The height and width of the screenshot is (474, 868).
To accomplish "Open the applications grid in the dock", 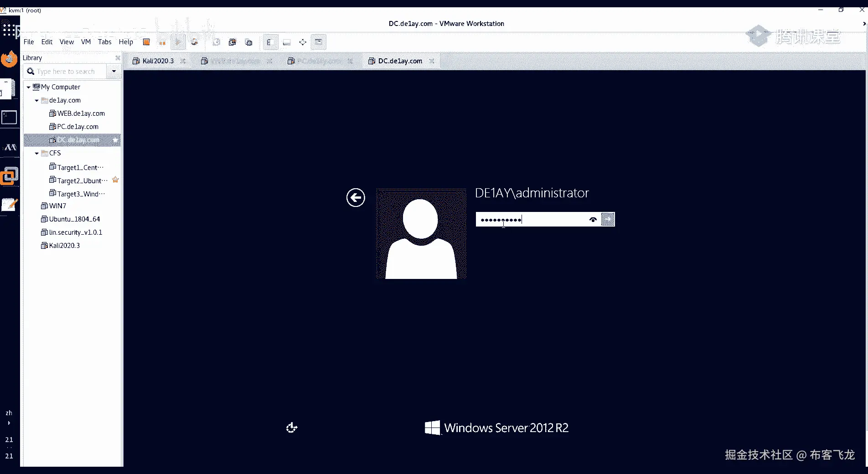I will pyautogui.click(x=9, y=30).
